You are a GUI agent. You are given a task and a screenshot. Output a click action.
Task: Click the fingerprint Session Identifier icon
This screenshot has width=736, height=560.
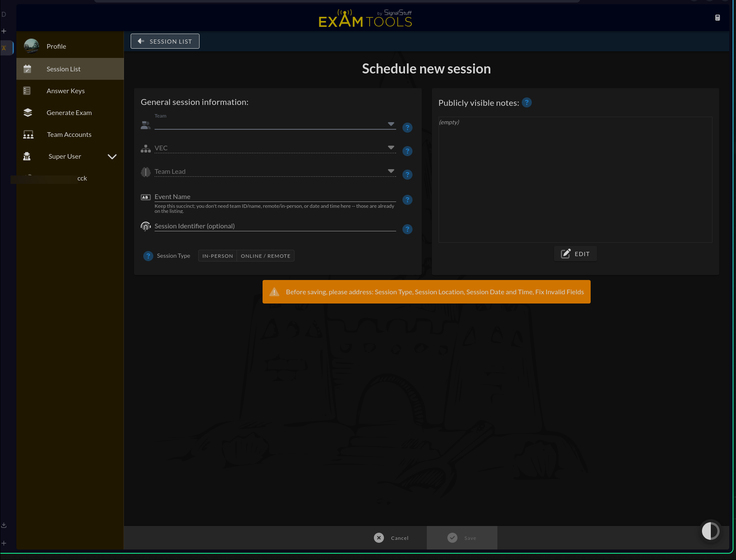146,227
